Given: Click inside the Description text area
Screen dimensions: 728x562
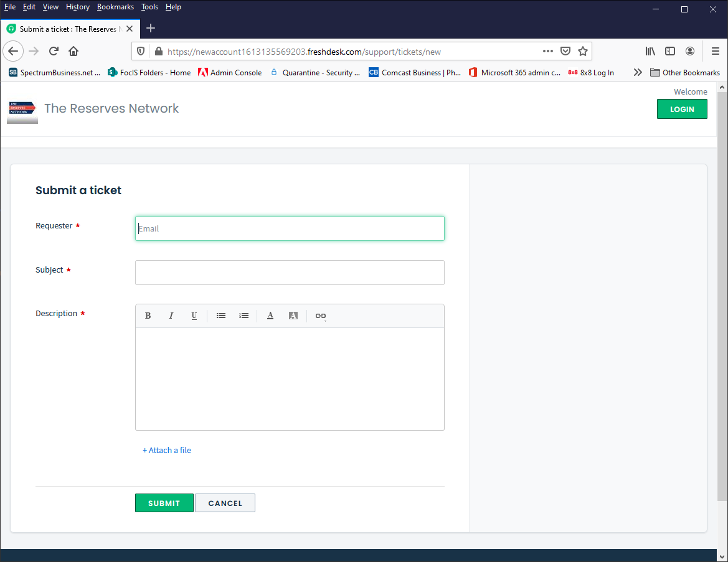Looking at the screenshot, I should (x=290, y=378).
